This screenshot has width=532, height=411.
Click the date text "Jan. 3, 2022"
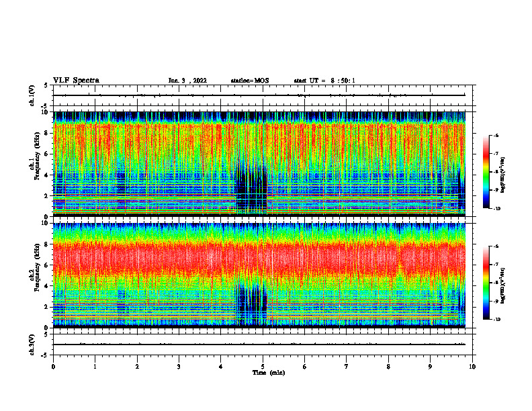coord(187,81)
